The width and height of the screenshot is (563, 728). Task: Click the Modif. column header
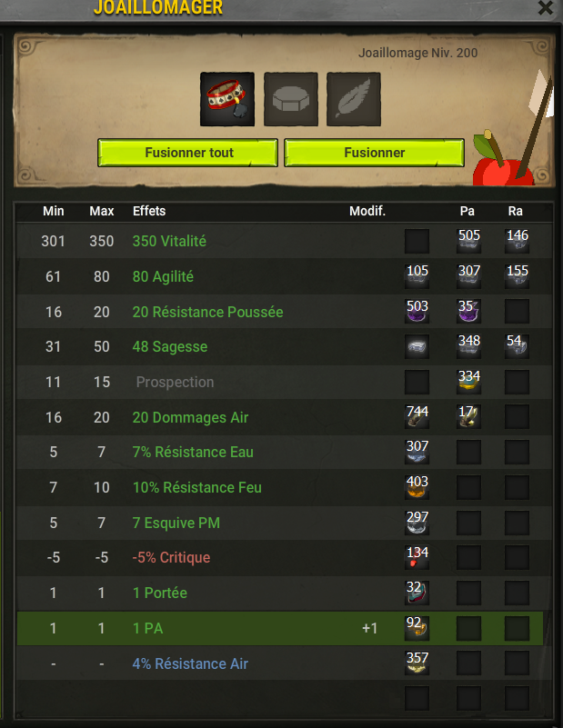(367, 211)
